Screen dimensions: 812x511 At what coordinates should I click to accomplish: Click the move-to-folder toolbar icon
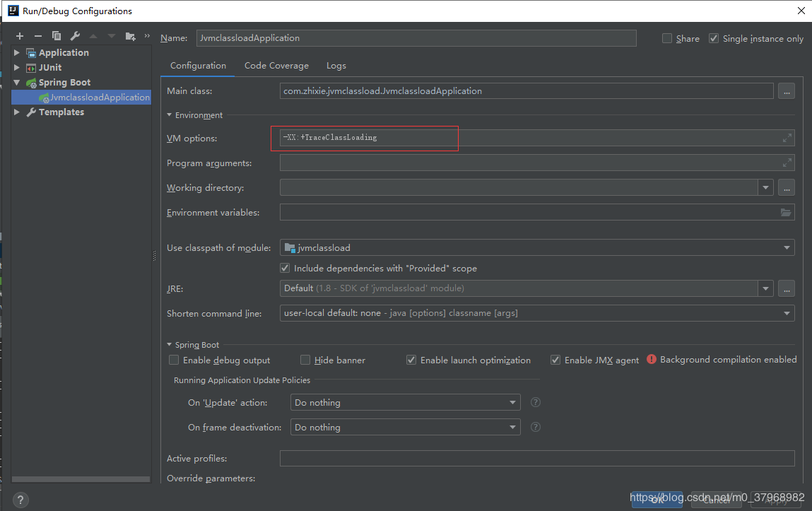pos(130,36)
